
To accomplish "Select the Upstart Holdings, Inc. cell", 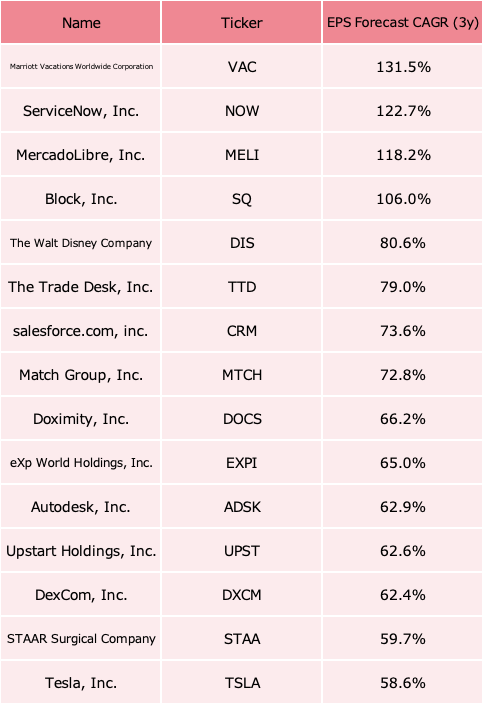I will click(81, 551).
